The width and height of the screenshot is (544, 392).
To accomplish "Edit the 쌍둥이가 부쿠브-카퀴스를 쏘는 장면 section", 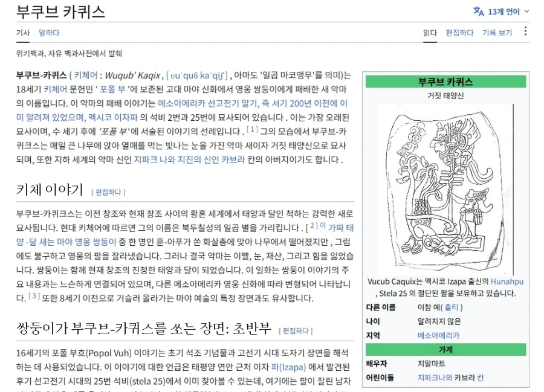I will coord(296,330).
